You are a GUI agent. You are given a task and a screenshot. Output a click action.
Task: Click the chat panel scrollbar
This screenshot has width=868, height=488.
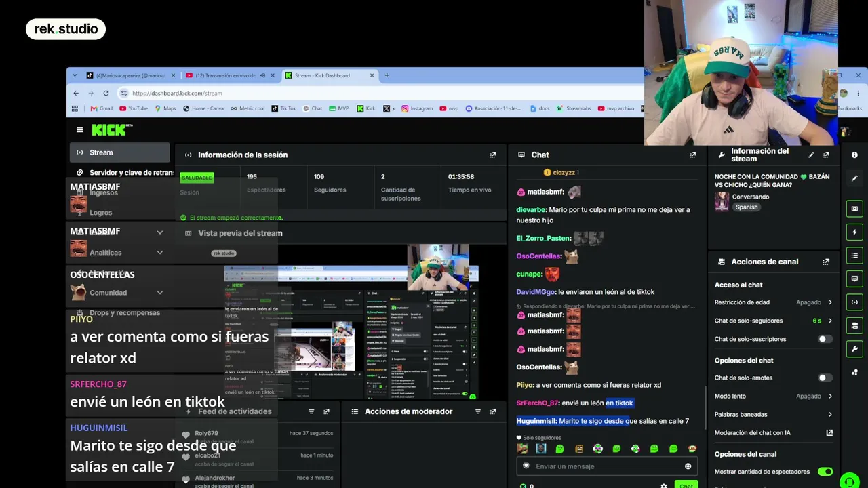coord(705,407)
